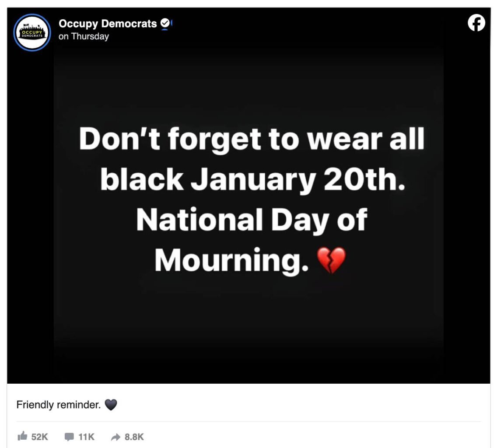The height and width of the screenshot is (448, 497).
Task: Click the broken heart emoji in image
Action: 331,259
